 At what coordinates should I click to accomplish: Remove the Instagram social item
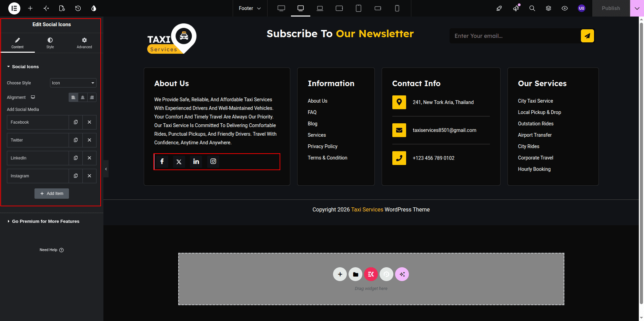pos(89,176)
